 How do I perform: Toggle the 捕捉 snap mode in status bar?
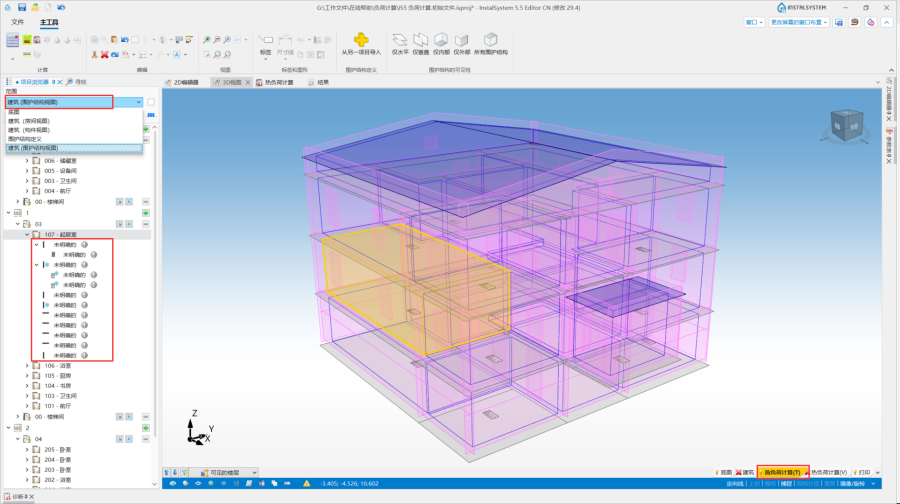coord(785,483)
